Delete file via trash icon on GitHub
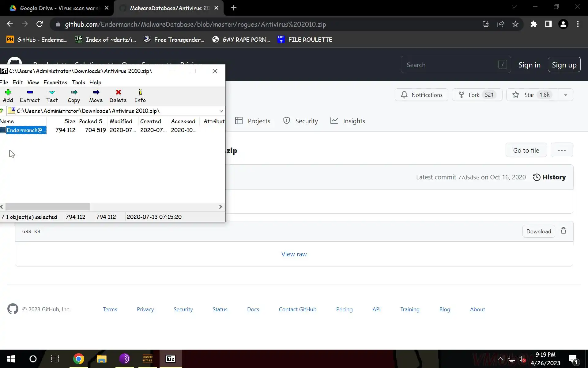 pos(563,231)
